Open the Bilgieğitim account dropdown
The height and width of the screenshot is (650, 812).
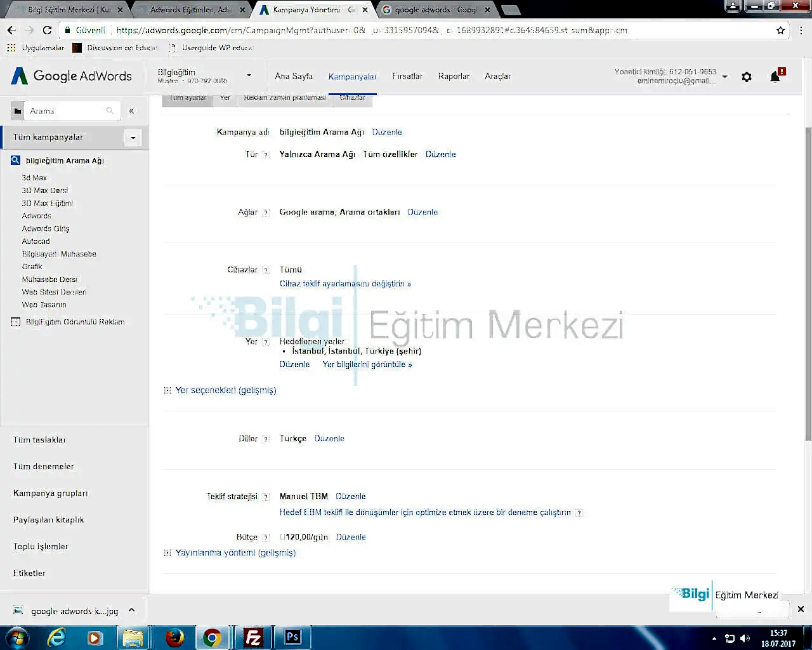249,76
